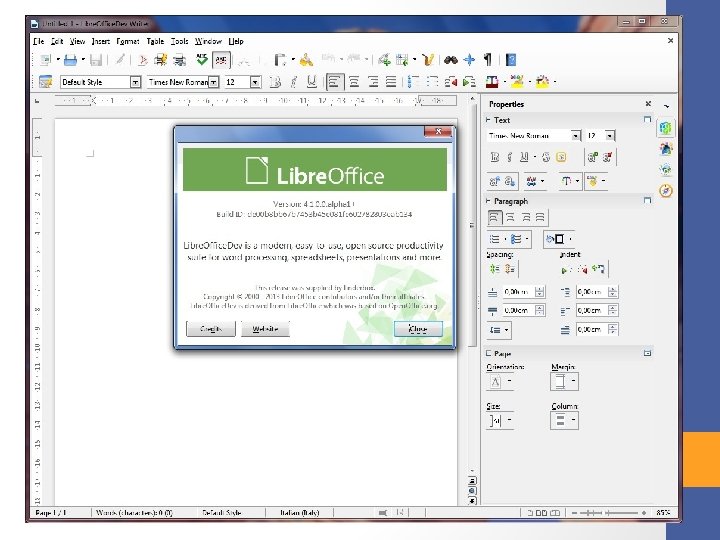The width and height of the screenshot is (720, 540).
Task: Open the View menu
Action: tap(77, 41)
